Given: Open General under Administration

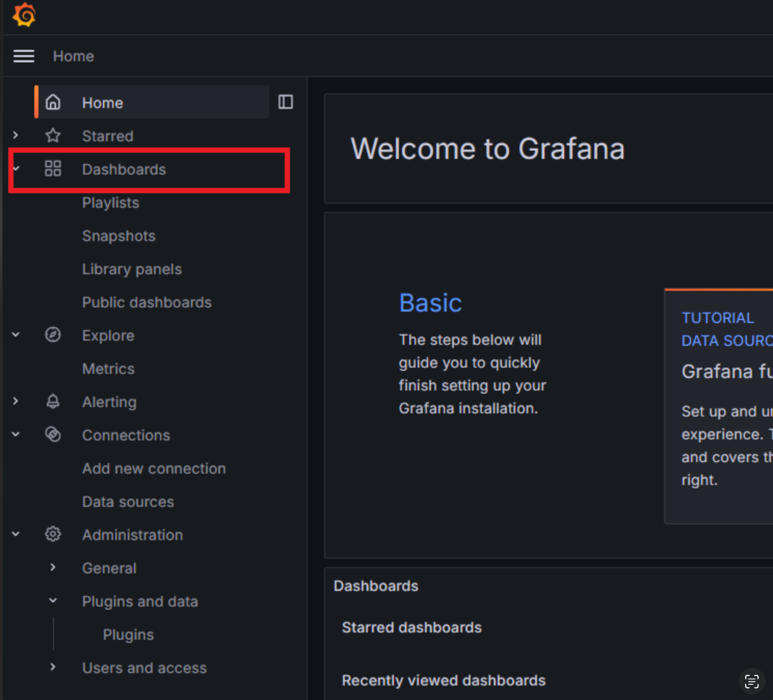Looking at the screenshot, I should coord(109,568).
